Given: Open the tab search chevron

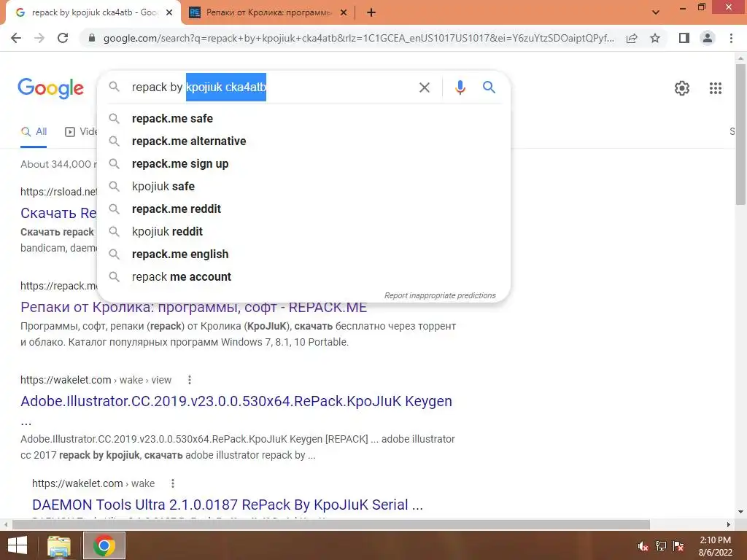Looking at the screenshot, I should coord(656,12).
